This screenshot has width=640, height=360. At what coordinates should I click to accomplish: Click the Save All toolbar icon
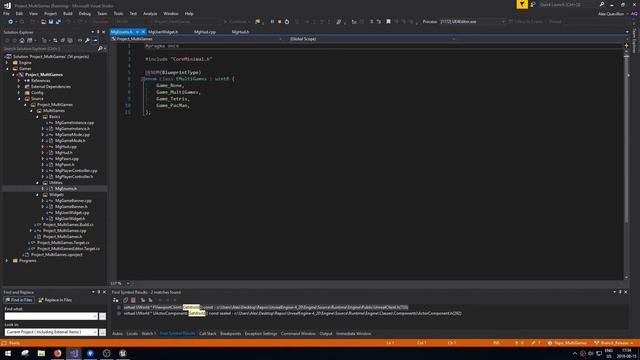click(58, 22)
